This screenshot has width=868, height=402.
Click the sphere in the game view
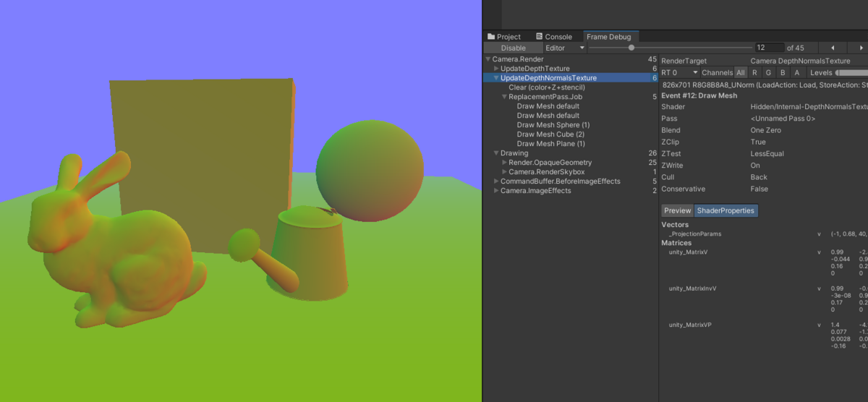tap(370, 172)
